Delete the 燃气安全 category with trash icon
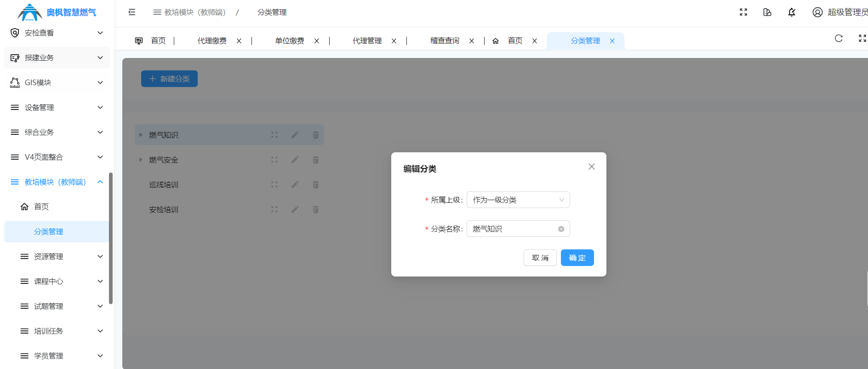Image resolution: width=868 pixels, height=369 pixels. pyautogui.click(x=316, y=160)
